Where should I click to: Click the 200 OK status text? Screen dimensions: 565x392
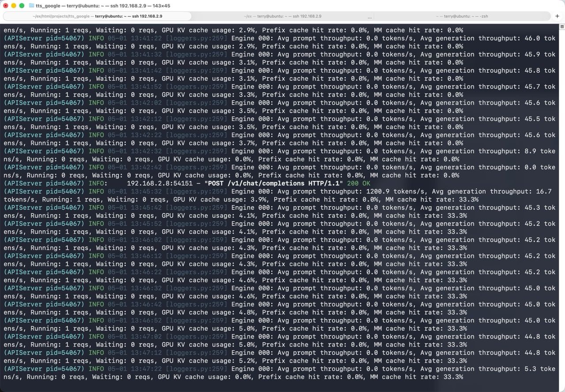(358, 183)
